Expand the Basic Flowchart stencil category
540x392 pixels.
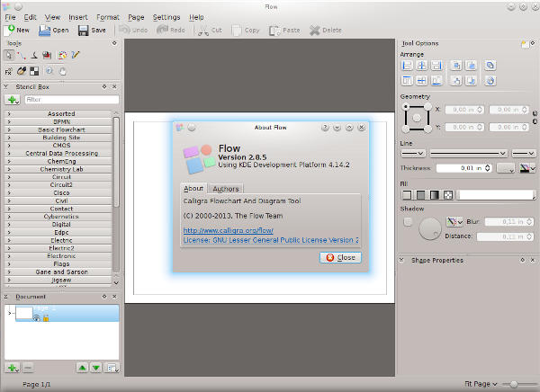(58, 129)
